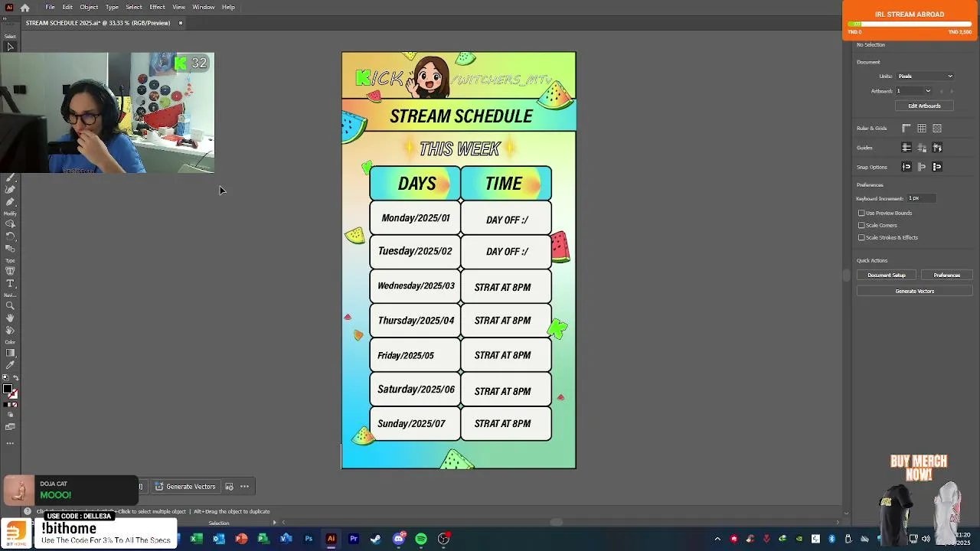
Task: Open the Units dropdown showing Pixels
Action: tap(925, 76)
